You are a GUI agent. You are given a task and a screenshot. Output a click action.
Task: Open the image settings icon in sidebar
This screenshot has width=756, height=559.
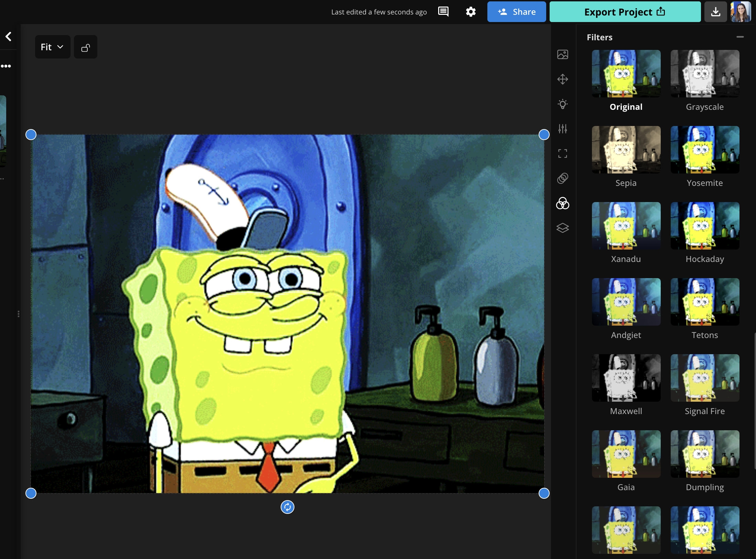pos(562,54)
